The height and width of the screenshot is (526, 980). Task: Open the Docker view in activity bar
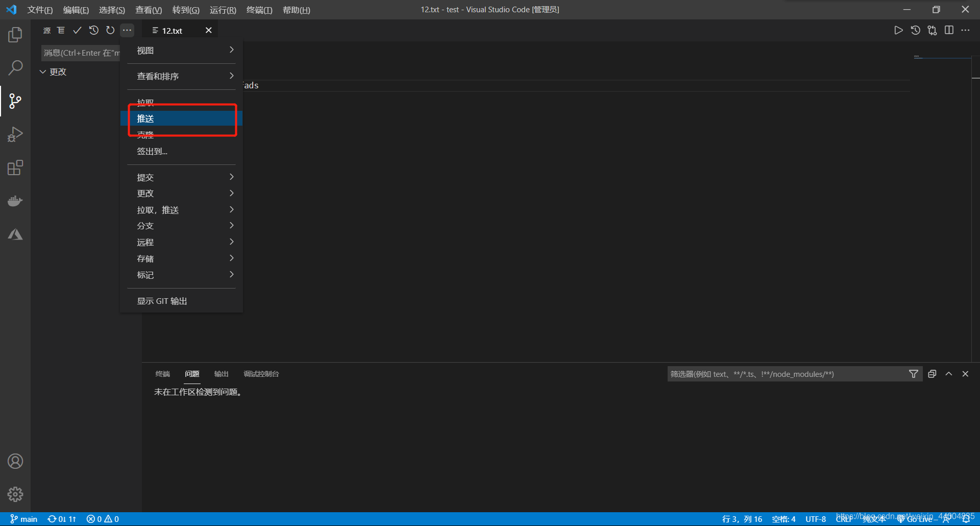15,201
